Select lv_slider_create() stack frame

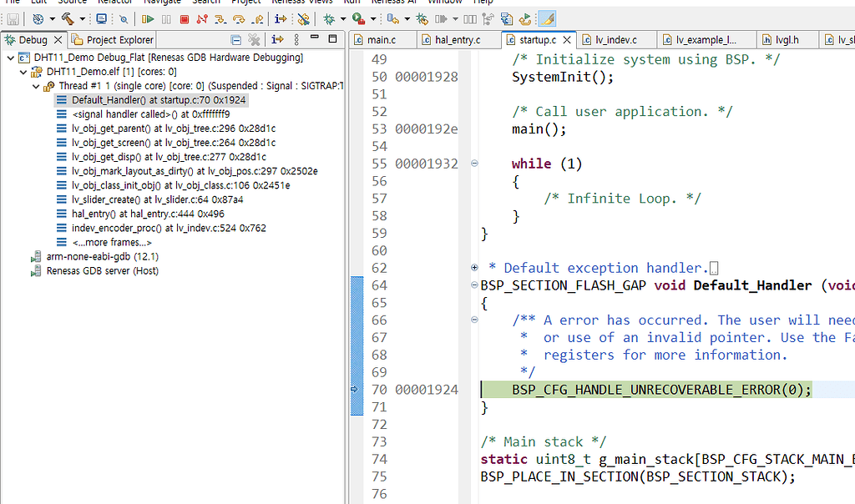pos(158,199)
